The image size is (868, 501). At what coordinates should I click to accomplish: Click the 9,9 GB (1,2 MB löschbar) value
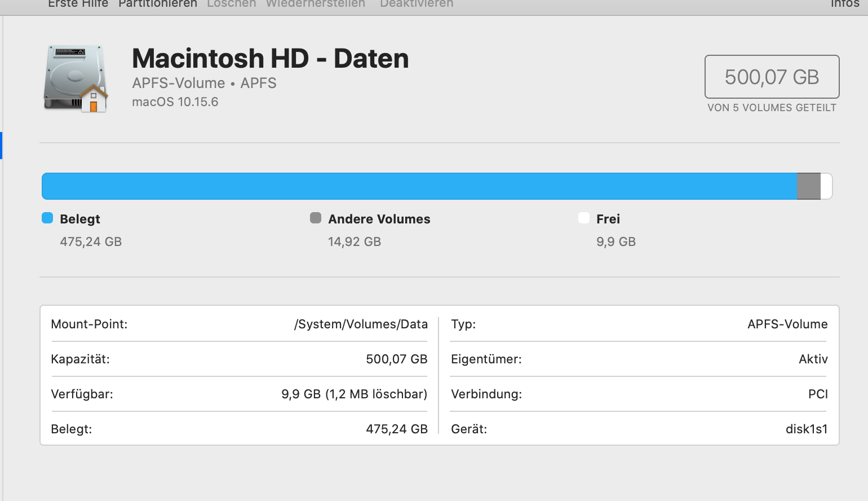click(355, 394)
